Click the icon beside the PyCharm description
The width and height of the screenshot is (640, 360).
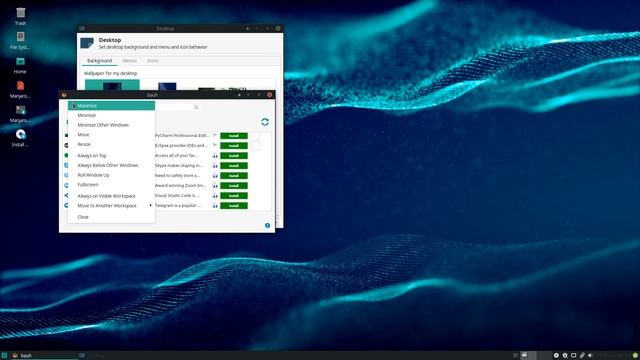[215, 135]
